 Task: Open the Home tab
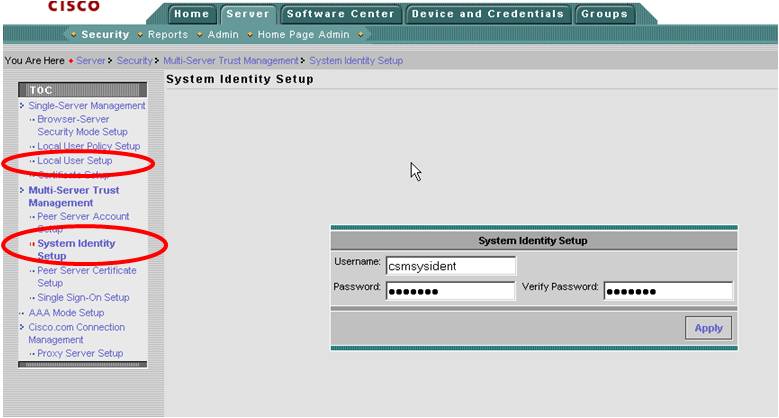pyautogui.click(x=191, y=14)
